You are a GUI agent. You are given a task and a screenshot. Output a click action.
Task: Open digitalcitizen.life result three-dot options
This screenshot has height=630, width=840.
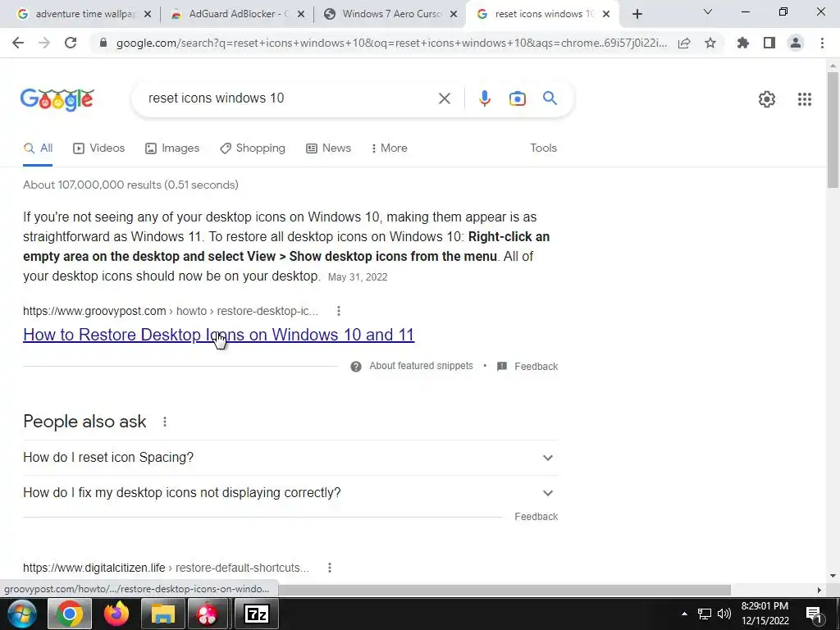click(x=330, y=568)
